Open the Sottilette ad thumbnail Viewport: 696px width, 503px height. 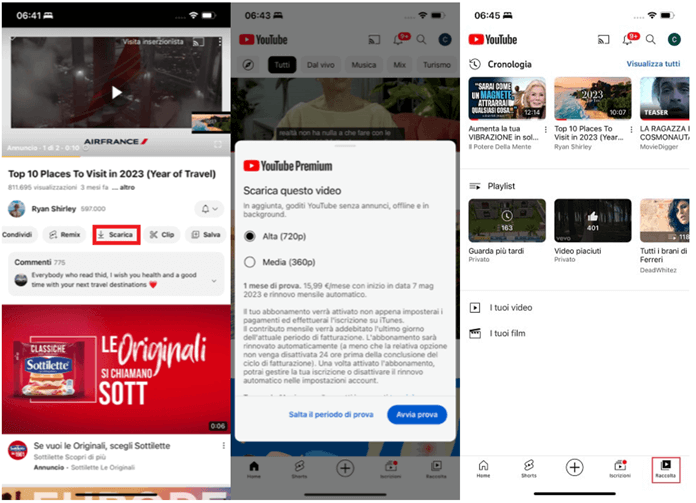(x=116, y=369)
